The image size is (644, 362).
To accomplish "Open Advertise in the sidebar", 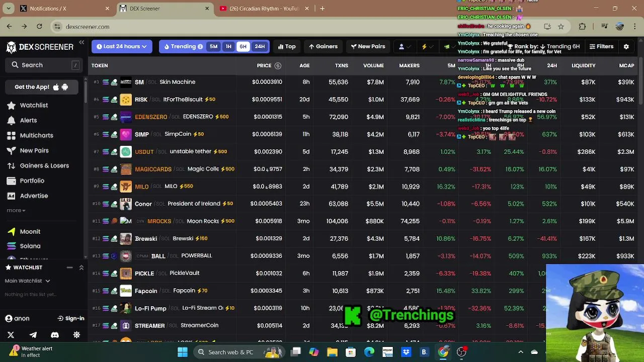I will pyautogui.click(x=28, y=196).
